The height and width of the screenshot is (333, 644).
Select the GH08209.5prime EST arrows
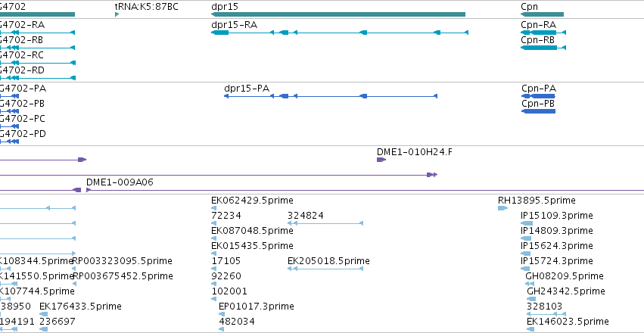tap(530, 284)
